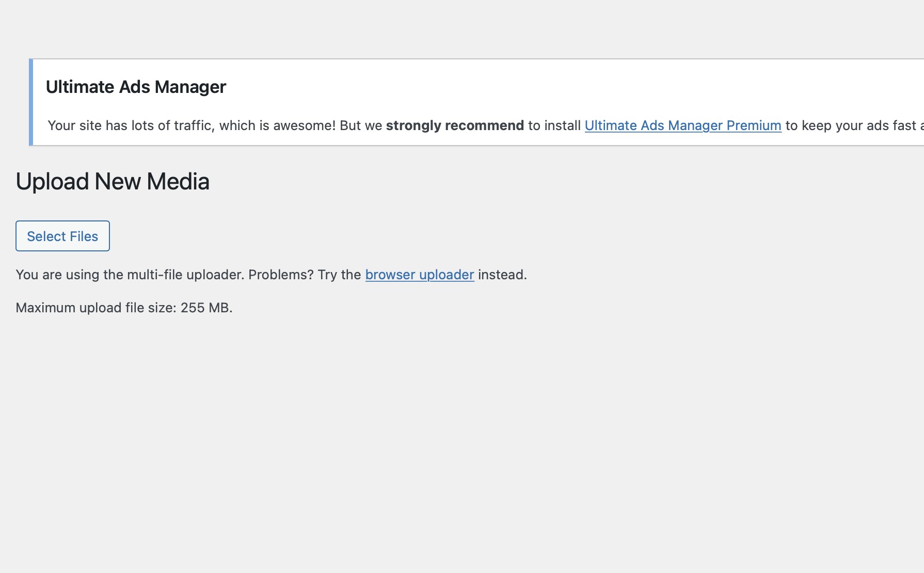This screenshot has width=924, height=573.
Task: Click the maximum upload file size text
Action: pos(124,307)
